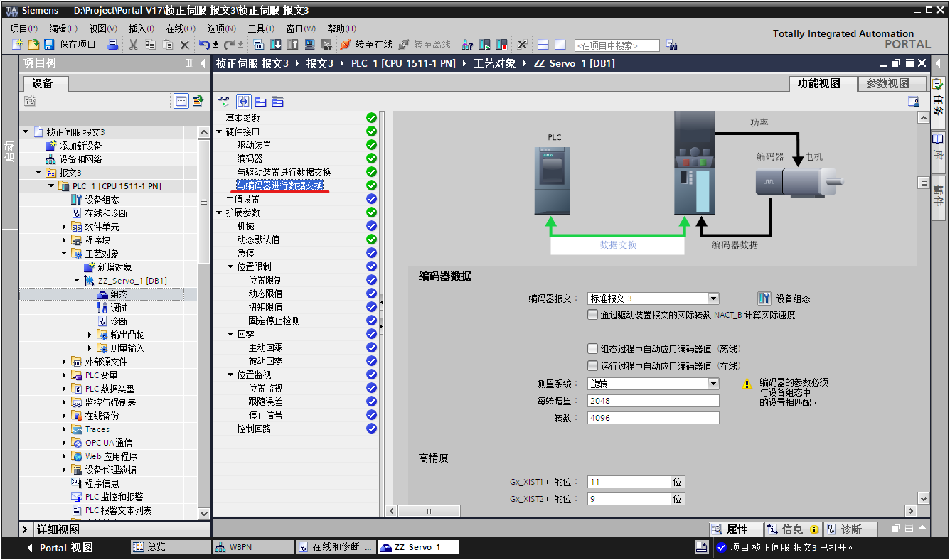Click the monitor-all glasses icon in configuration toolbar
950x560 pixels.
[x=223, y=102]
